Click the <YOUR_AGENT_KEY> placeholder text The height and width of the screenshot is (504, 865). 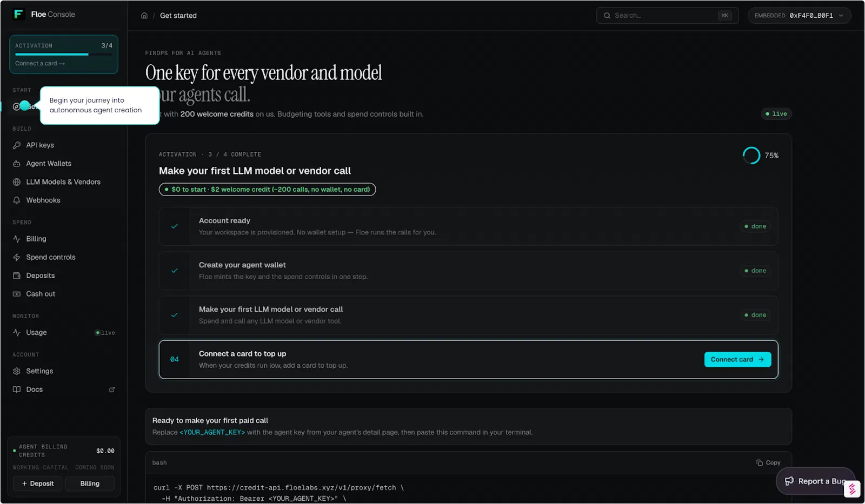tap(212, 433)
